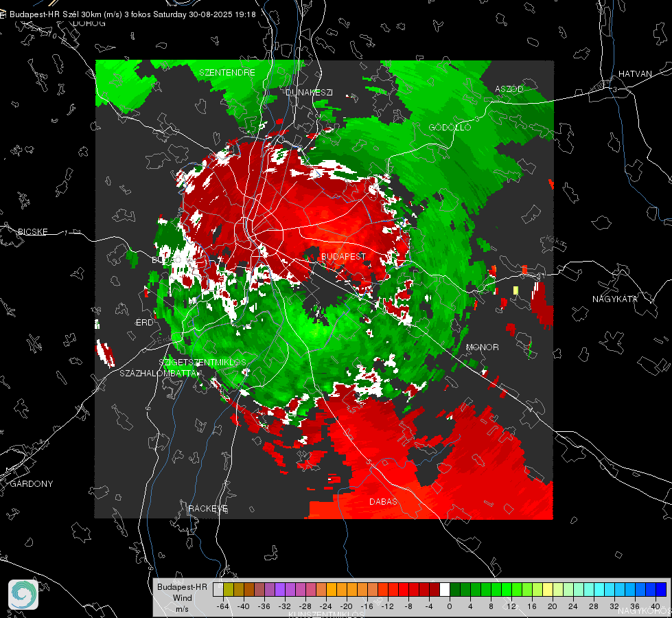Click the 28 legend value
The width and height of the screenshot is (672, 618).
click(x=594, y=606)
